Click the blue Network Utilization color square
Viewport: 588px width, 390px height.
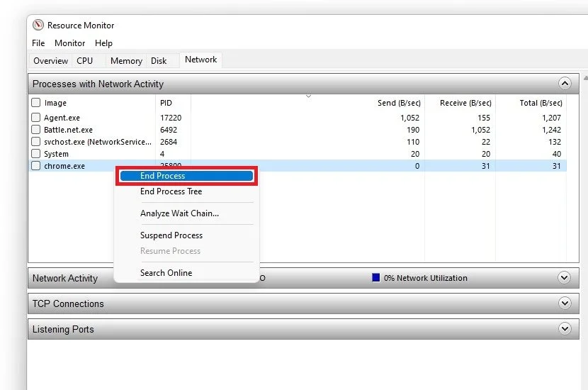(x=375, y=277)
